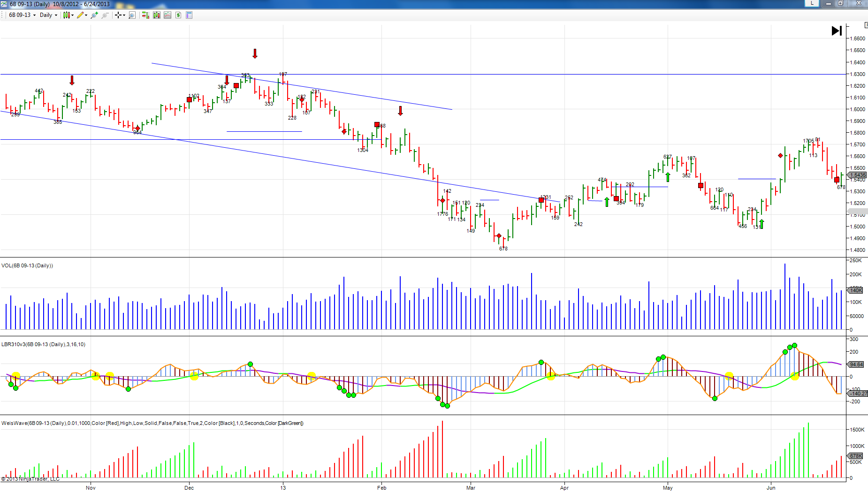Click the restore window button
868x492 pixels.
841,3
